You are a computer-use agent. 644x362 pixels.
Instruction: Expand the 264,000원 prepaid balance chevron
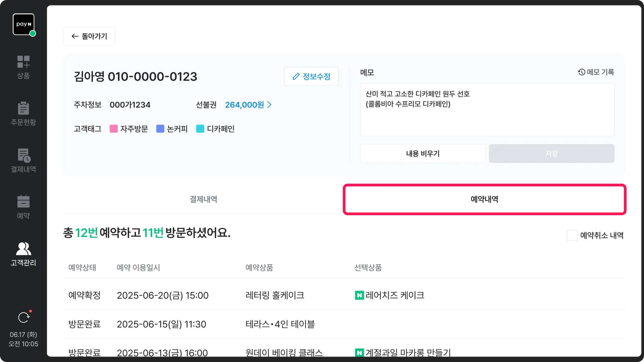point(269,105)
